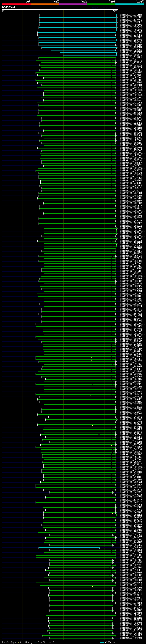The height and width of the screenshot is (644, 146).
Task: Click the =100char. scale legend
Action: [x=109, y=642]
